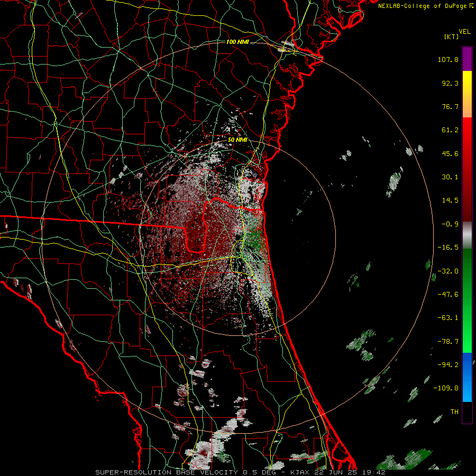The height and width of the screenshot is (476, 476).
Task: Click the VEL legend title
Action: (x=464, y=32)
